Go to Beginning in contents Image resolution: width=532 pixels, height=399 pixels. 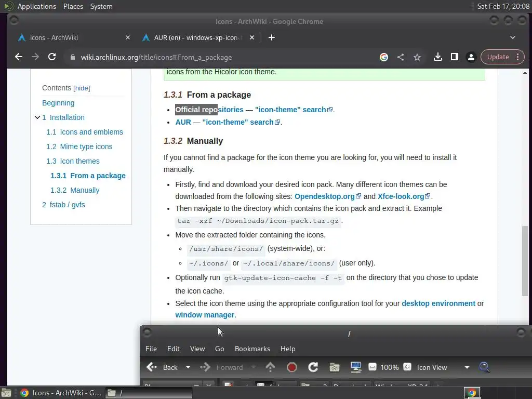click(58, 103)
